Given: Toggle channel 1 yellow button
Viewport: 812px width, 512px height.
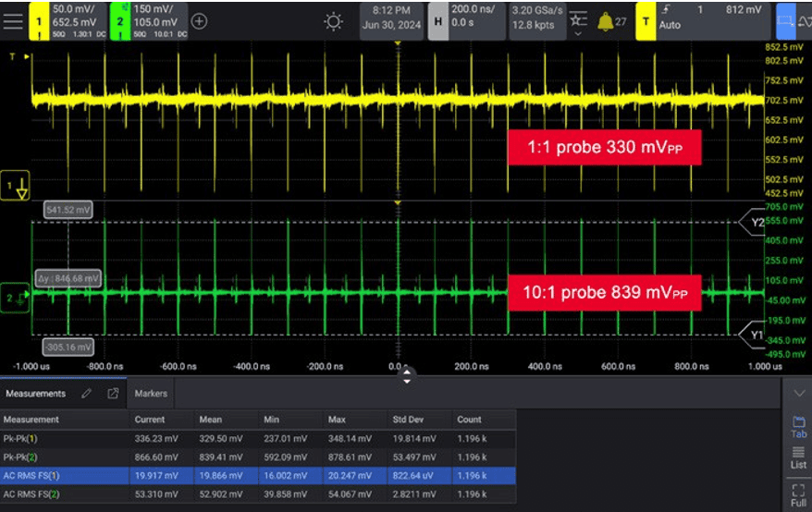Looking at the screenshot, I should coord(40,20).
